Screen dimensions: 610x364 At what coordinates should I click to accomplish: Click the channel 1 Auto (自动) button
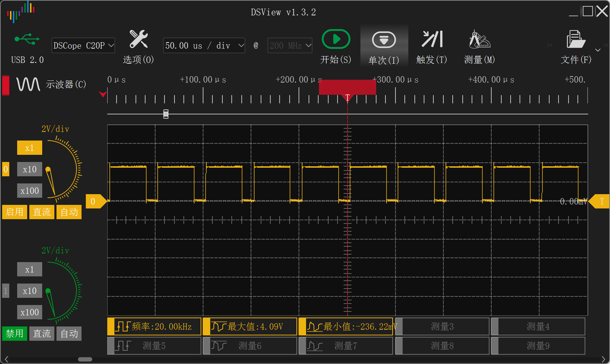(69, 334)
